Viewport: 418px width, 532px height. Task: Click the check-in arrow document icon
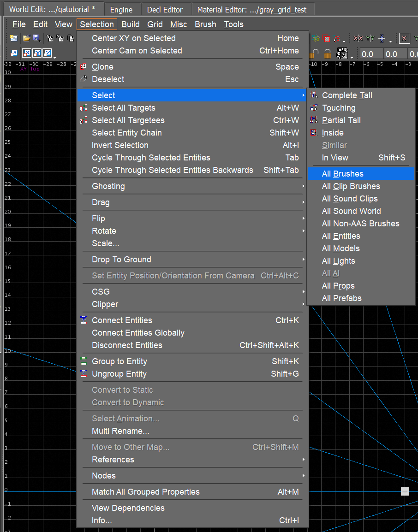pos(49,38)
